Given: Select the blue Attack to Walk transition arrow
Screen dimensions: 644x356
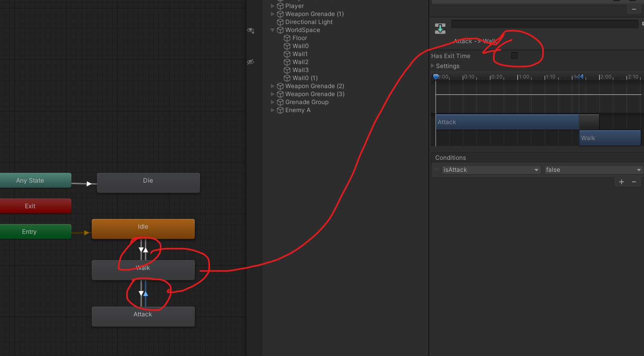Looking at the screenshot, I should click(146, 294).
